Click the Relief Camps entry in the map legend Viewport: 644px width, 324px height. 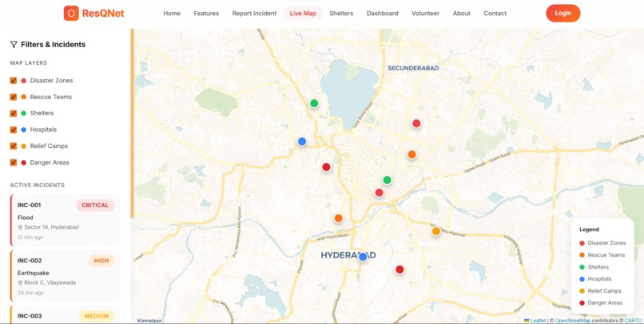[x=601, y=290]
